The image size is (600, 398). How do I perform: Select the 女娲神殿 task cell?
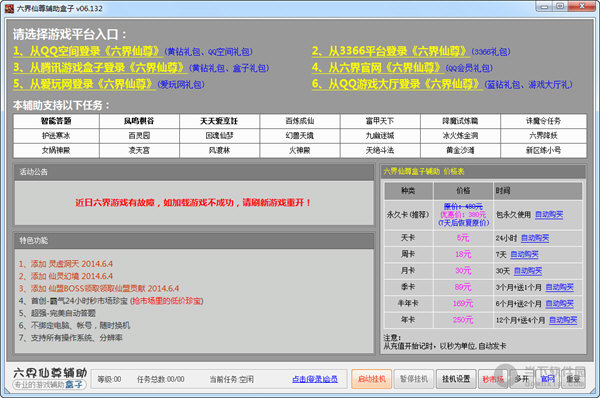[56, 150]
